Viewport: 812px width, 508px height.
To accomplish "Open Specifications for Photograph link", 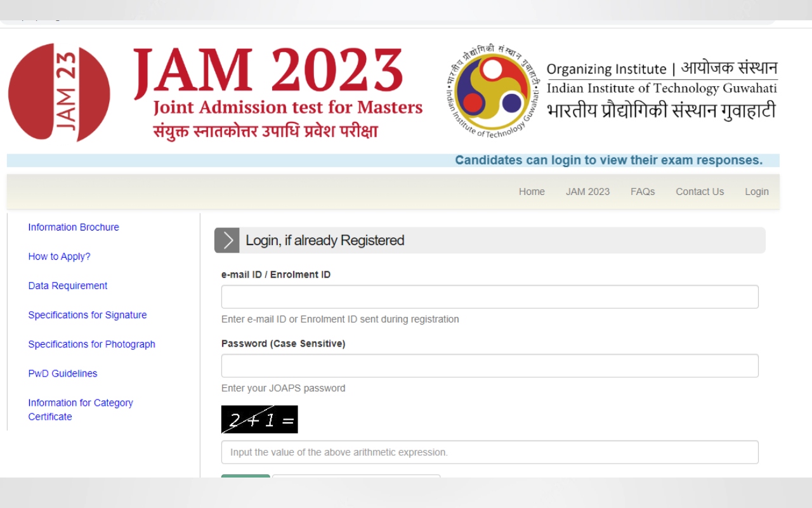I will tap(91, 344).
